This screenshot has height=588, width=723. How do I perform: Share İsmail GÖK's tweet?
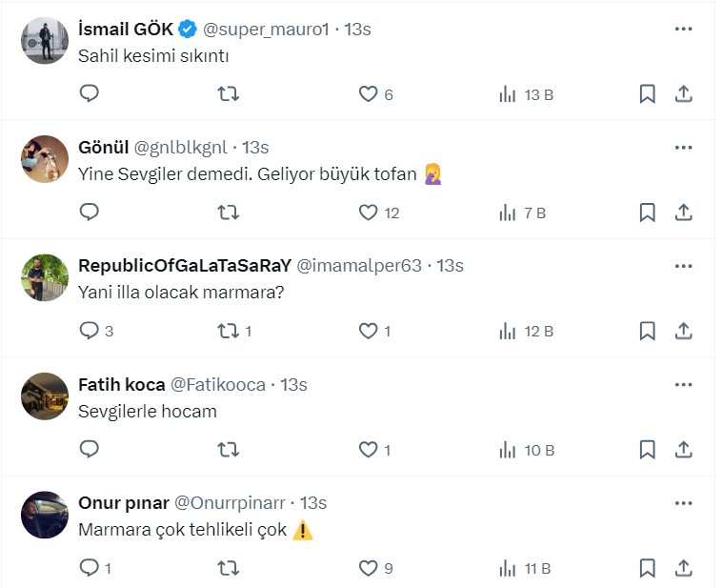[683, 93]
